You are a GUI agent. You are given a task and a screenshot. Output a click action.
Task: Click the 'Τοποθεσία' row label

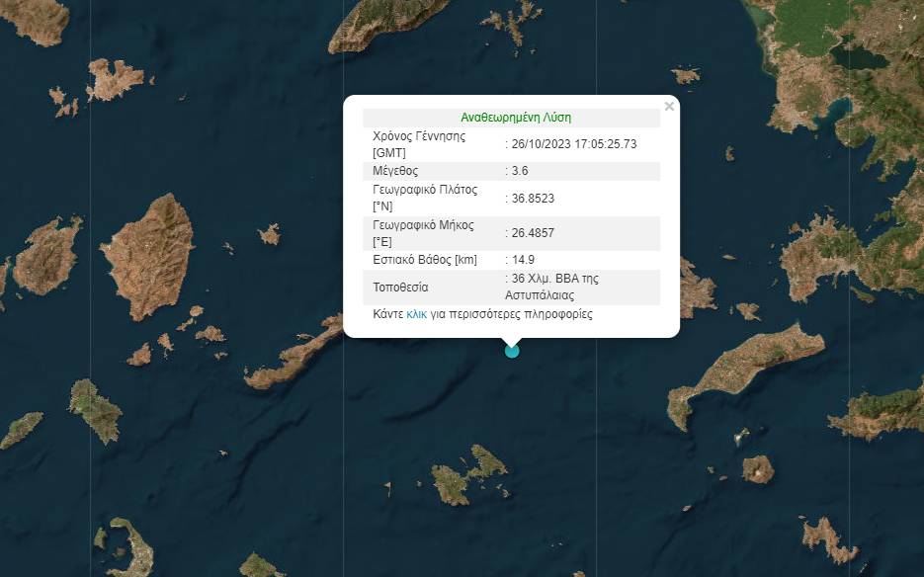[401, 287]
